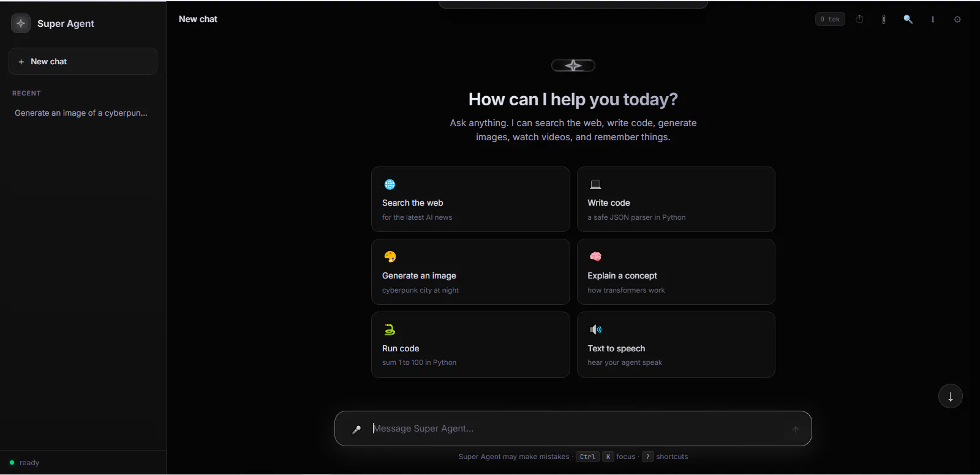Select the 'Text to speech' suggestion card
The height and width of the screenshot is (475, 980).
676,345
